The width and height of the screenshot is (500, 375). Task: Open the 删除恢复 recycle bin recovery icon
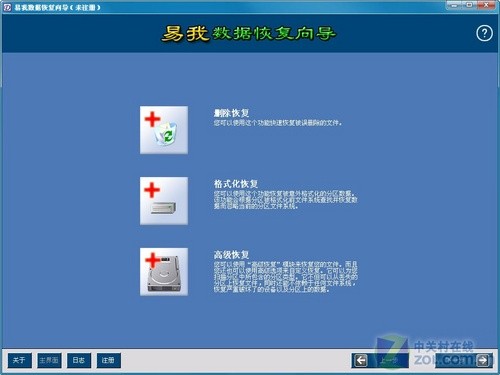pos(164,130)
